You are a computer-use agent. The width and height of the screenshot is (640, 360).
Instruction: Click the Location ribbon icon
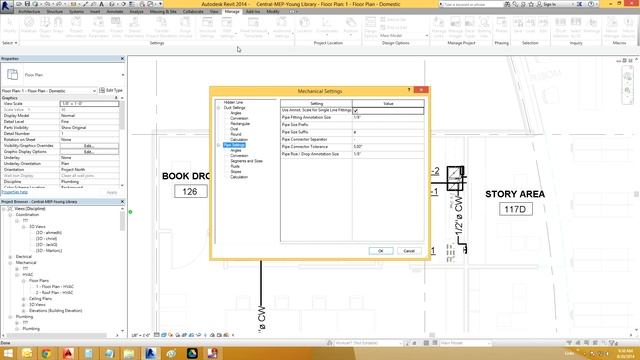click(x=304, y=25)
